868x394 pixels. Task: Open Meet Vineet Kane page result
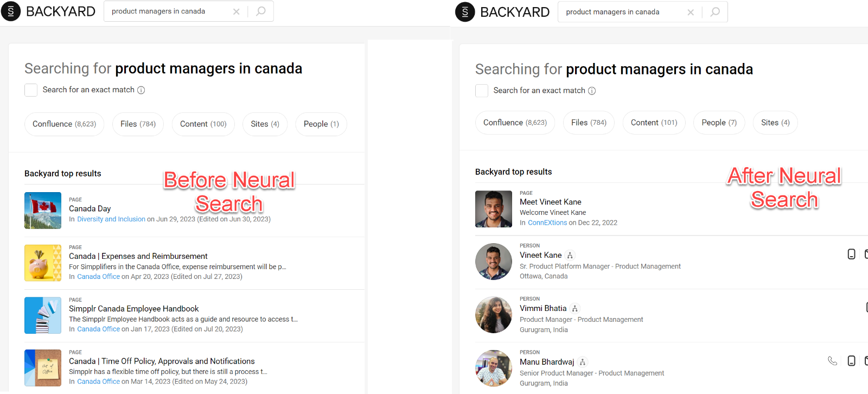click(551, 202)
